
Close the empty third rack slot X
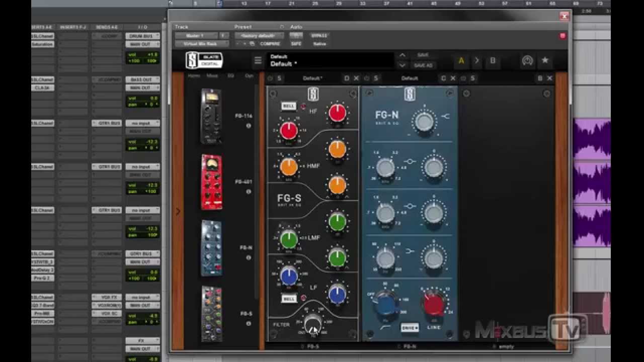[549, 78]
